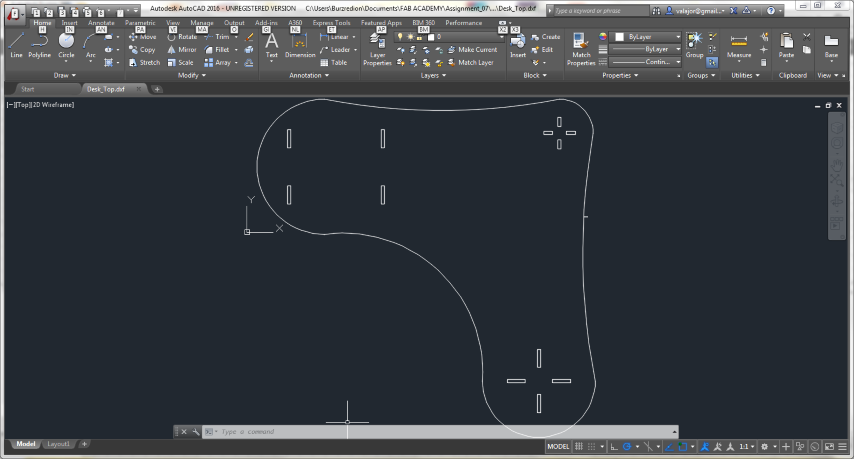The height and width of the screenshot is (459, 854).
Task: Select the Polyline tool
Action: 39,45
